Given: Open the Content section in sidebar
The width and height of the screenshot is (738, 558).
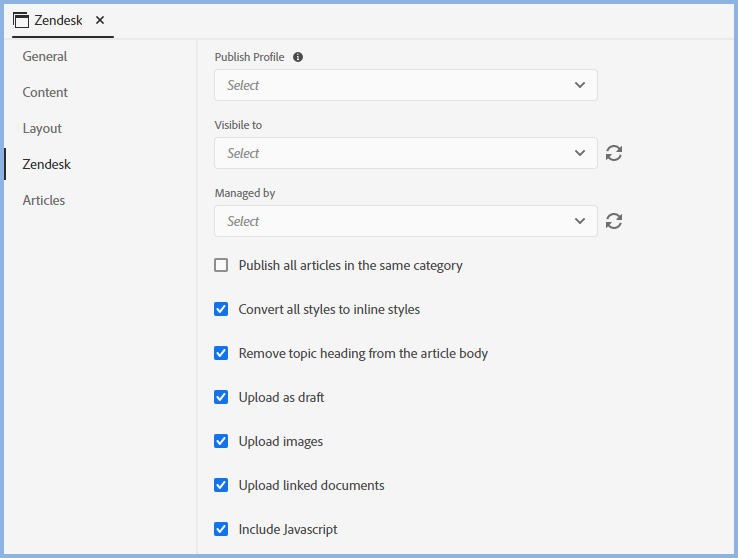Looking at the screenshot, I should pos(45,93).
